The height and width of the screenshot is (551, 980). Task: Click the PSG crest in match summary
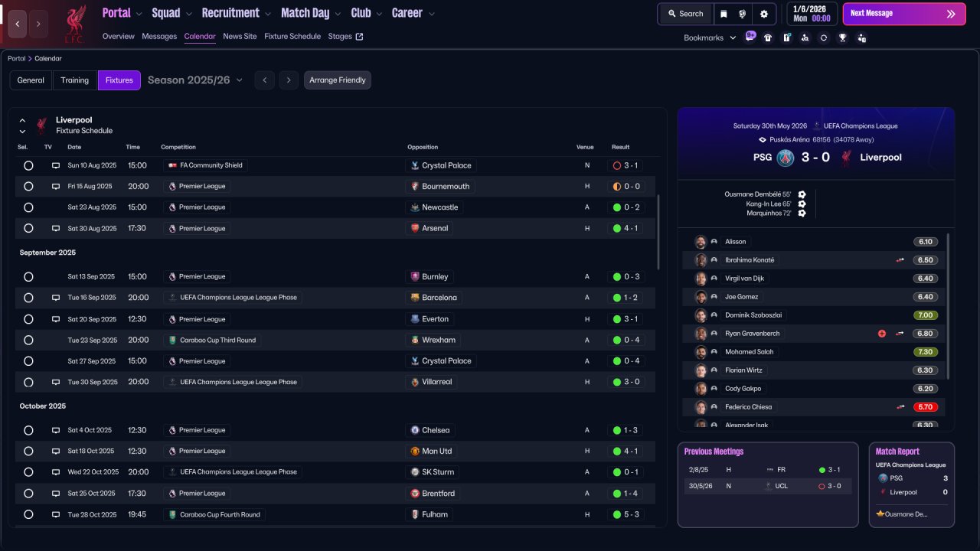(786, 158)
